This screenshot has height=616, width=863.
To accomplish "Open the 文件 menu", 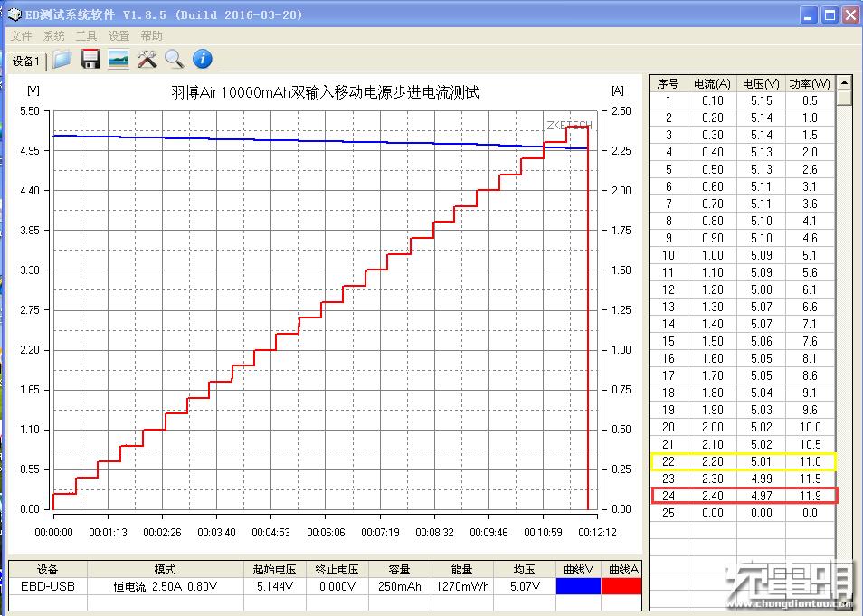I will coord(21,36).
